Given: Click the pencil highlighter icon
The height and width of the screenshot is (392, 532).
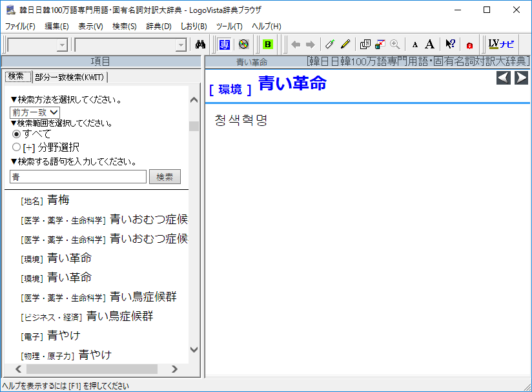Looking at the screenshot, I should click(345, 45).
